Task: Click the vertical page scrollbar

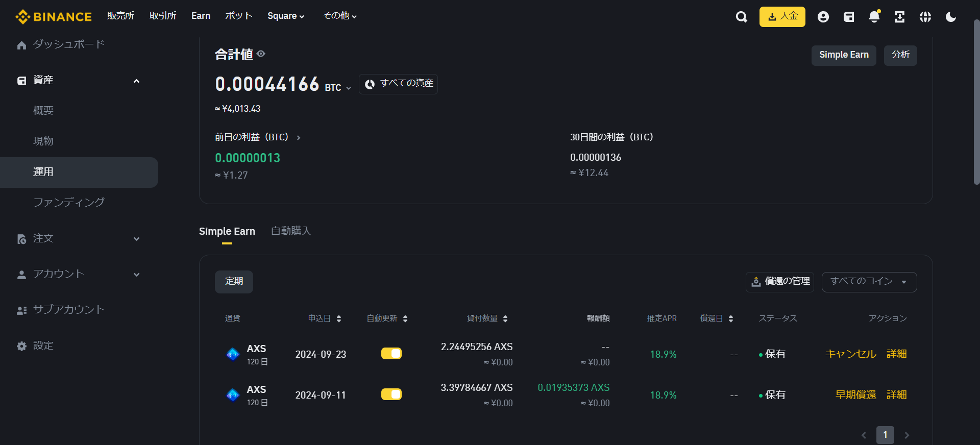Action: tap(976, 102)
